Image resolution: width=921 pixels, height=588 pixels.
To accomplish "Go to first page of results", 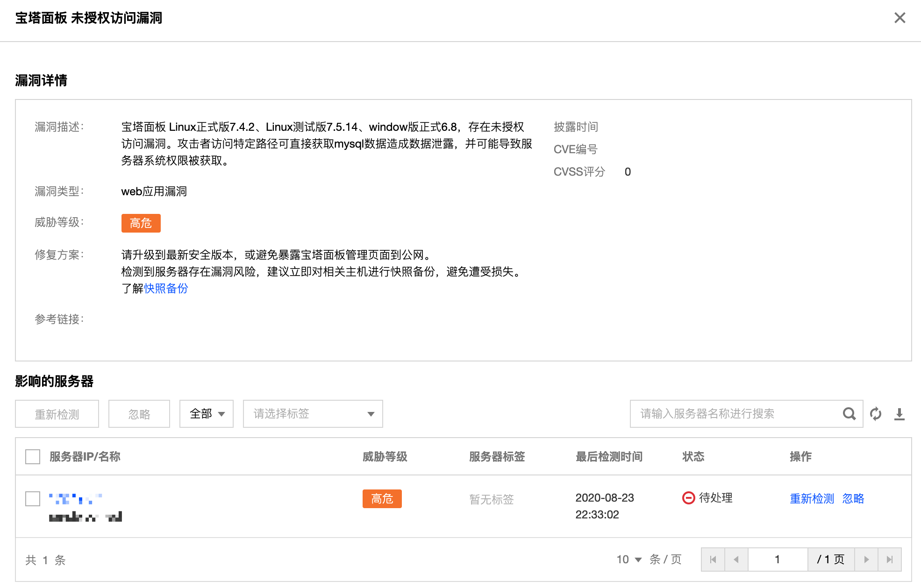I will point(713,560).
